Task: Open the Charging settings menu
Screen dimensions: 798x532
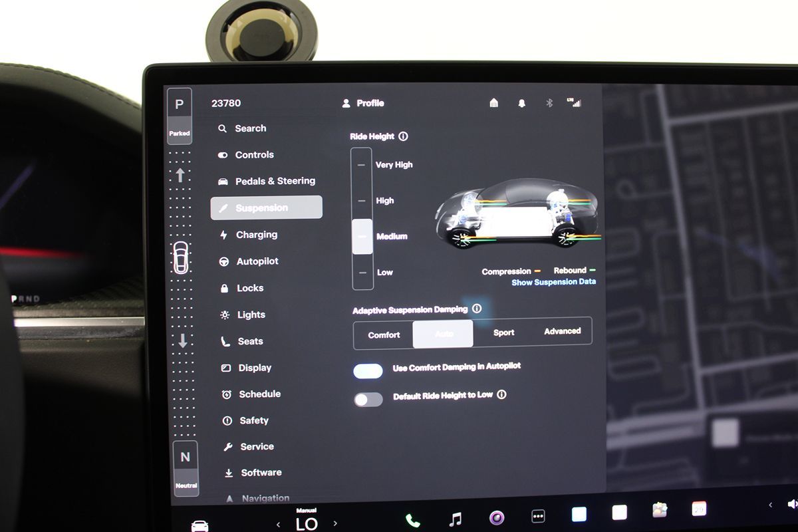Action: (256, 235)
